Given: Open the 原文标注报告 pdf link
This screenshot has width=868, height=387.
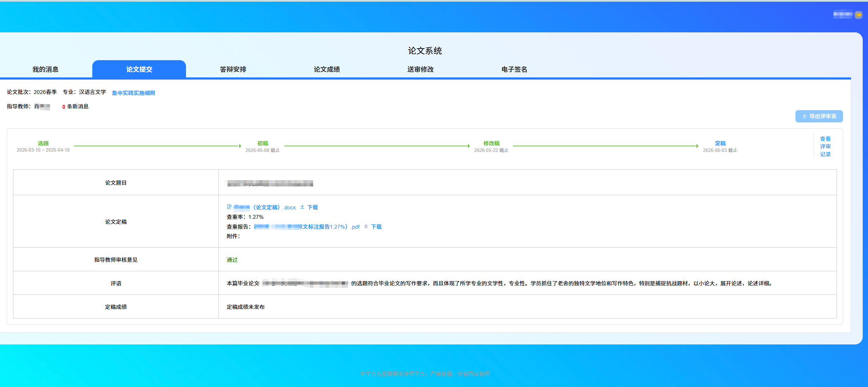Looking at the screenshot, I should [307, 227].
